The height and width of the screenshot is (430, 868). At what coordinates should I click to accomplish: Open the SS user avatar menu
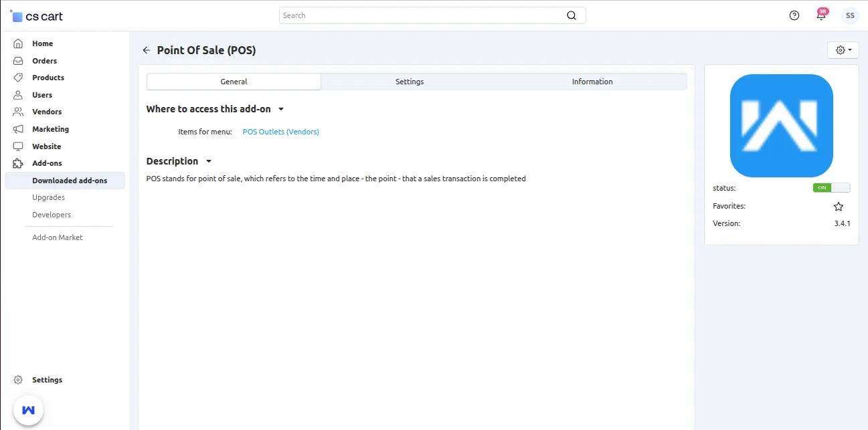(x=850, y=15)
